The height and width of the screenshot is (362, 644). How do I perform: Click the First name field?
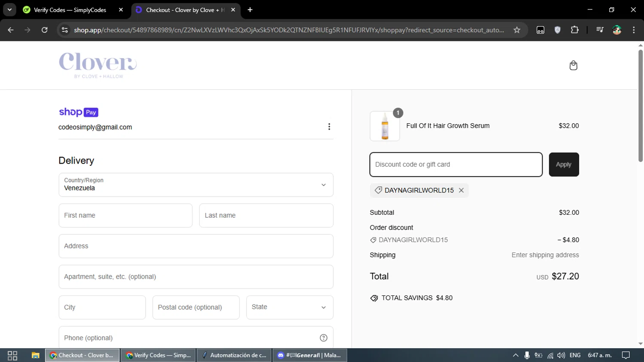[x=125, y=216]
